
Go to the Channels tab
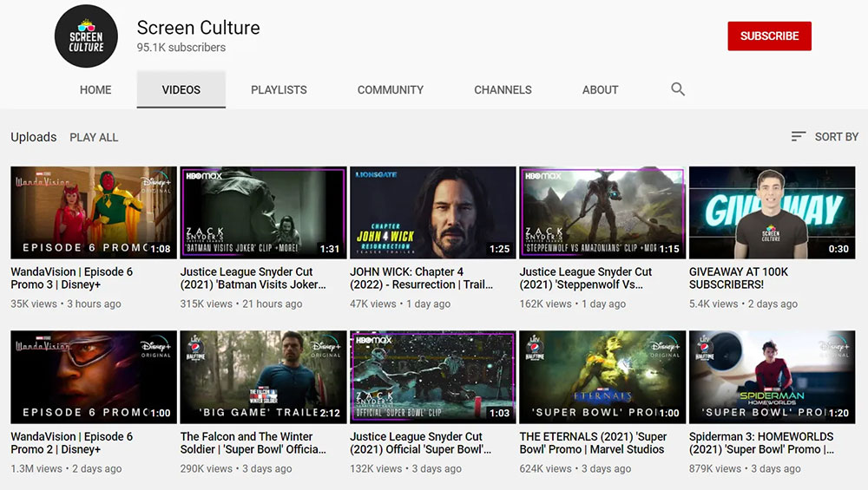pos(503,89)
